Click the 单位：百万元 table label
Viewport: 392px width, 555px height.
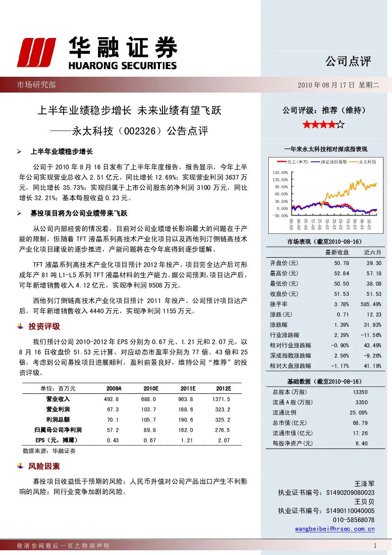click(x=58, y=388)
